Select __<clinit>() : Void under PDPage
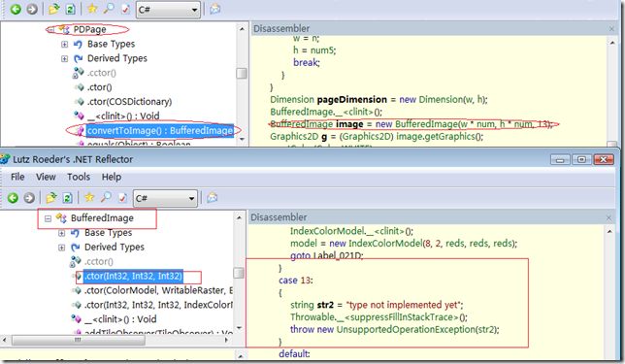The height and width of the screenshot is (364, 625). (x=123, y=116)
